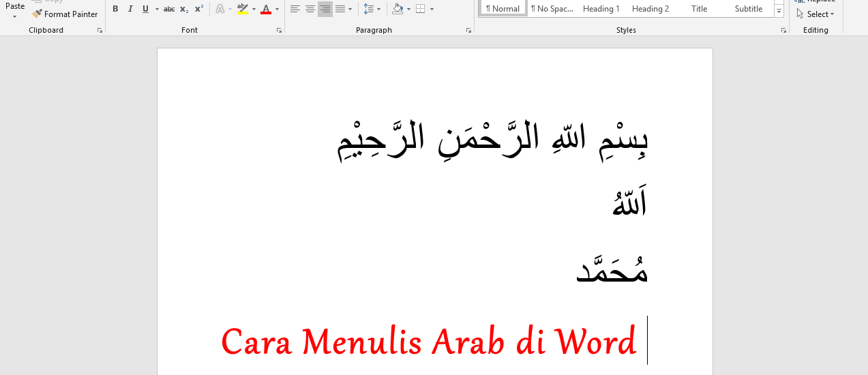Open font color dropdown arrow
The width and height of the screenshot is (868, 375).
pyautogui.click(x=277, y=10)
